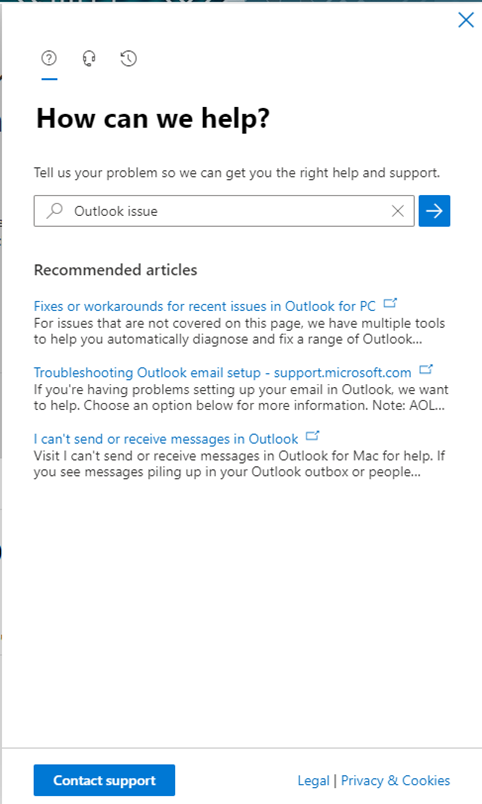Close the help pane

pyautogui.click(x=466, y=20)
